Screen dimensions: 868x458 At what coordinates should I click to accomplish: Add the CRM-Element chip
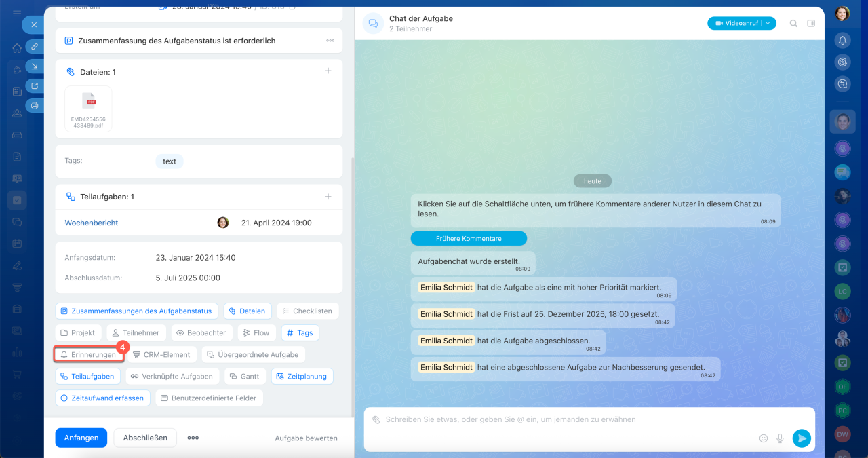pyautogui.click(x=162, y=354)
